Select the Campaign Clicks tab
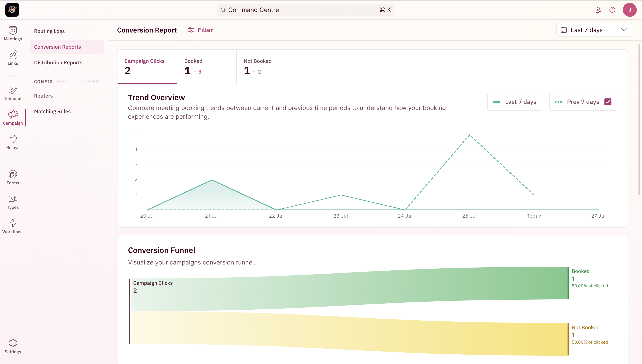Viewport: 642px width, 364px height. [147, 67]
